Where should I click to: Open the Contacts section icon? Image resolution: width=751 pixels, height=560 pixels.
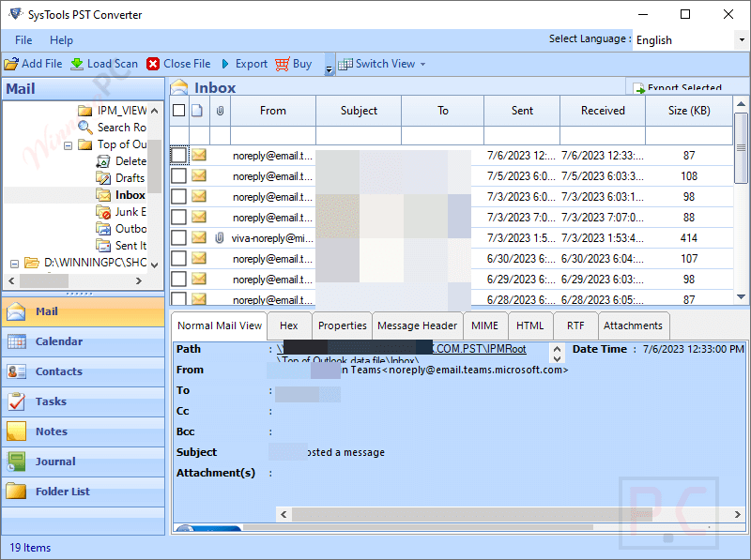coord(17,371)
